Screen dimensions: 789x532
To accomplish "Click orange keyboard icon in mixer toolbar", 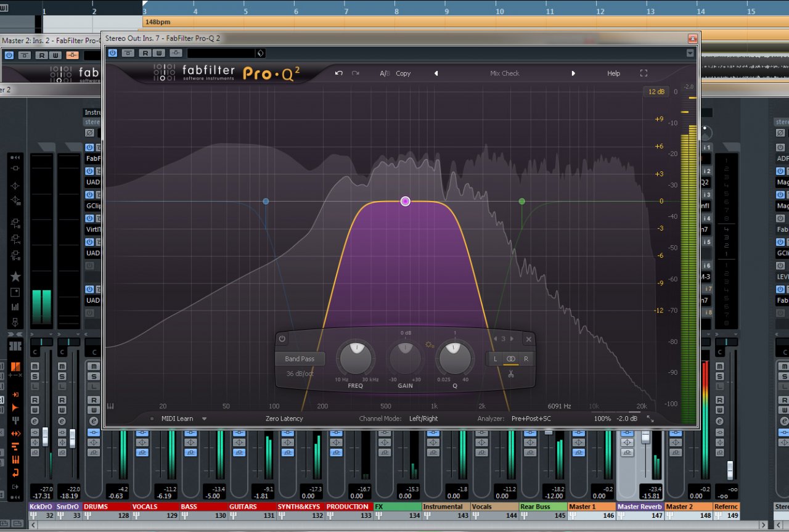I will (x=15, y=460).
